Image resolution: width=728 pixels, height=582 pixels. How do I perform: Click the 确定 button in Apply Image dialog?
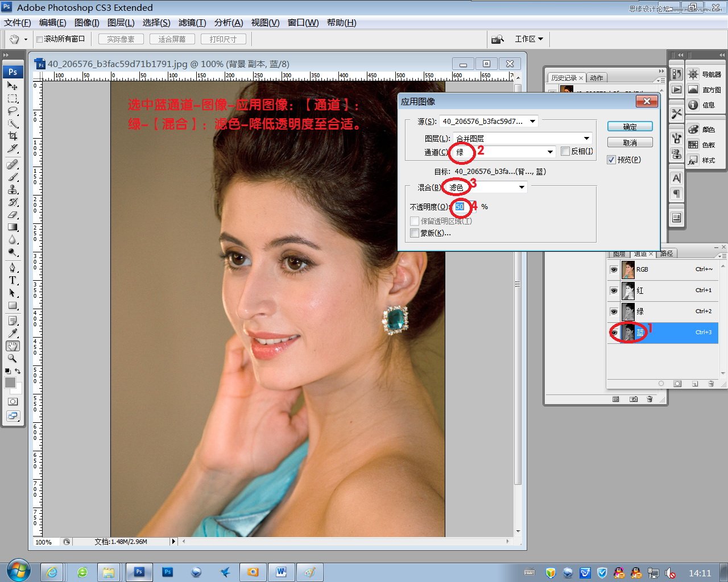[630, 126]
